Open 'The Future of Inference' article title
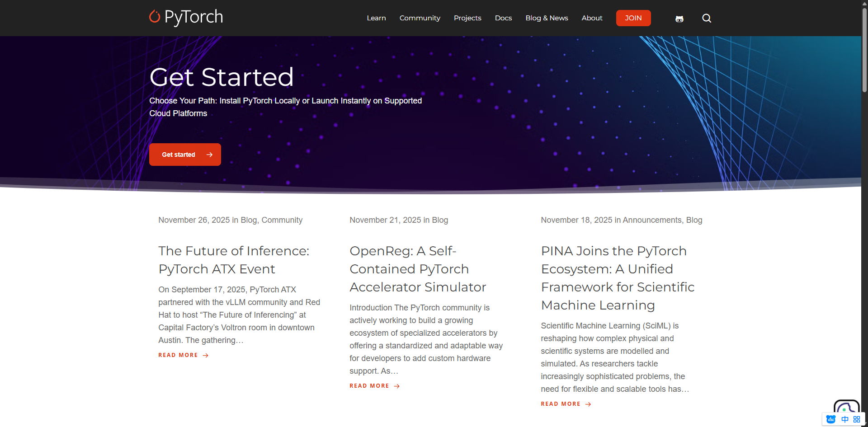Screen dimensions: 868x427 (x=234, y=260)
